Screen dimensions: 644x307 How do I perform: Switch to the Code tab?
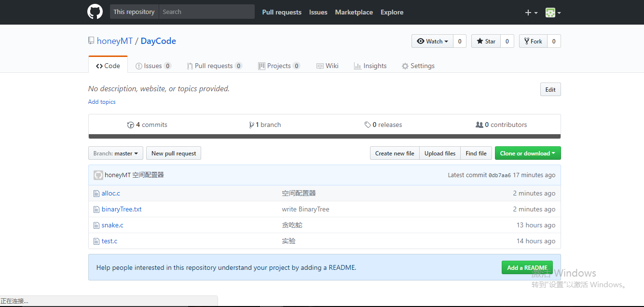click(x=108, y=66)
